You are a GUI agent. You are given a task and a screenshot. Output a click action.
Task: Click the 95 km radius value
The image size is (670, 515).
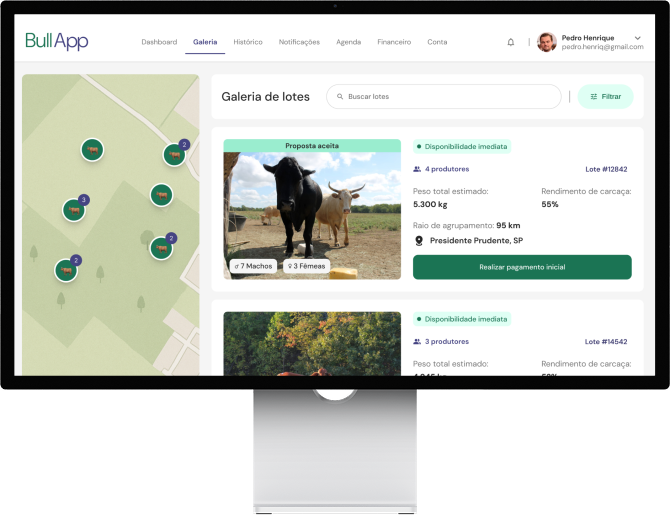(x=508, y=225)
